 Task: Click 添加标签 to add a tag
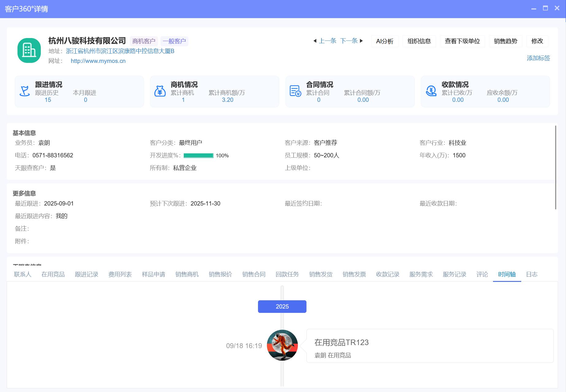tap(538, 58)
